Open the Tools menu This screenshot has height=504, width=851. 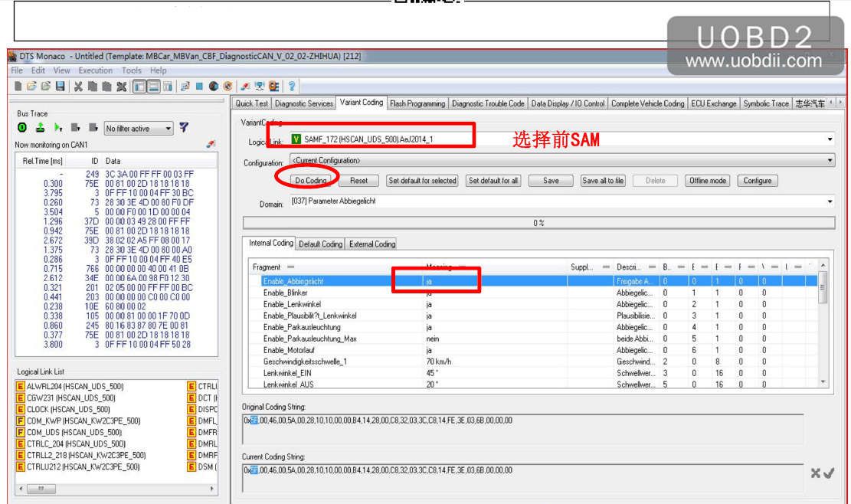coord(131,70)
